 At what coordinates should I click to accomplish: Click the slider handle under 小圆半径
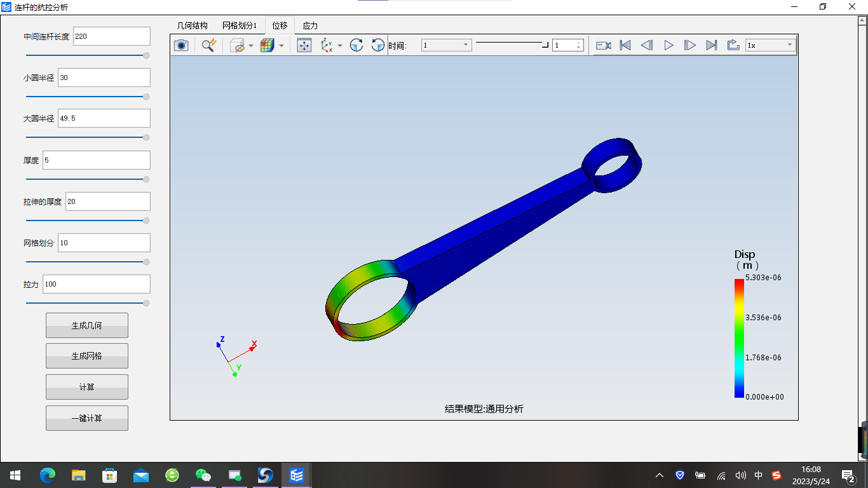[146, 97]
